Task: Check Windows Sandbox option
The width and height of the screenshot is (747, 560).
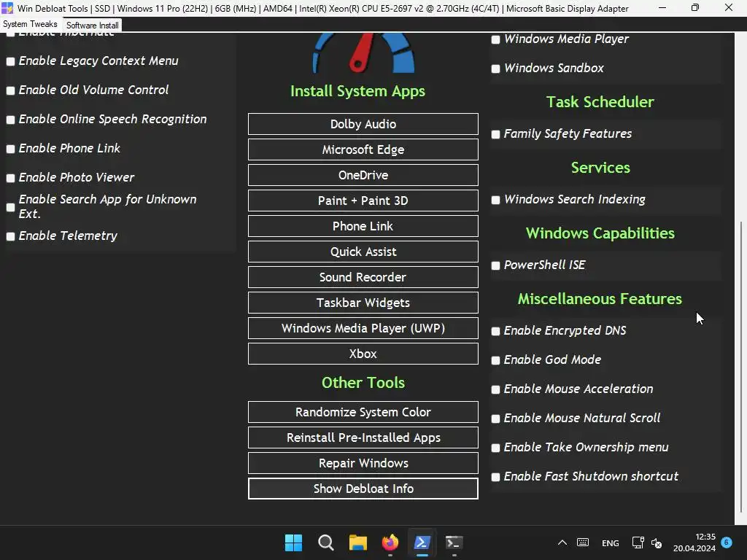Action: click(x=495, y=69)
